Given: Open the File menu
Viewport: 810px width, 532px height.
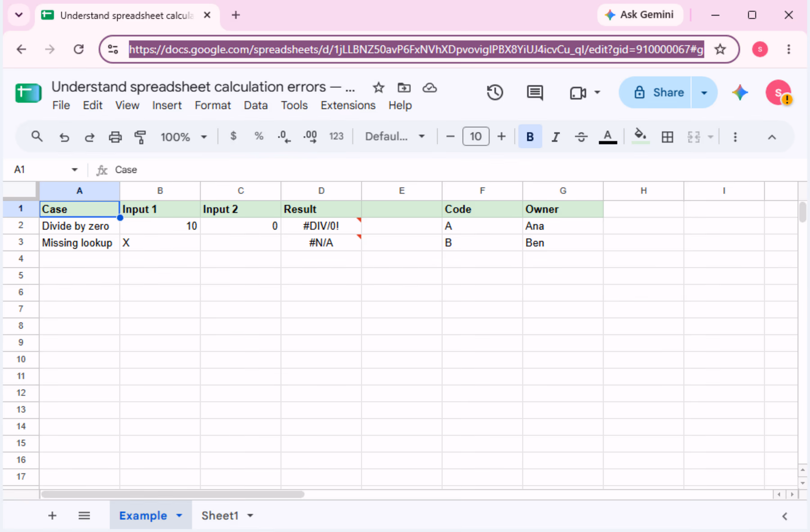Looking at the screenshot, I should (61, 105).
